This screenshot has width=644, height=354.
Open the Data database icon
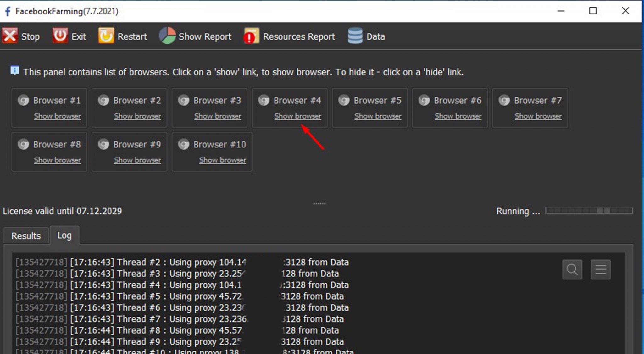tap(355, 36)
